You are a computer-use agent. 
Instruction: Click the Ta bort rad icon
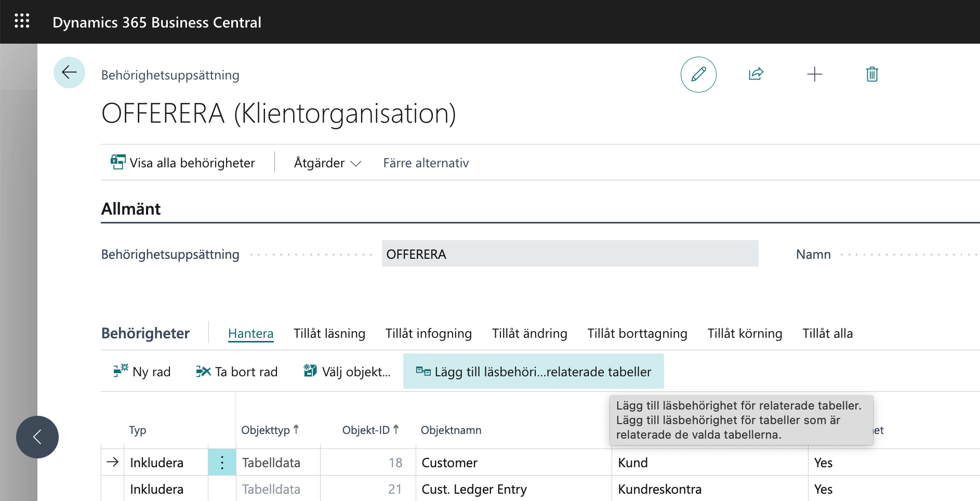(203, 371)
